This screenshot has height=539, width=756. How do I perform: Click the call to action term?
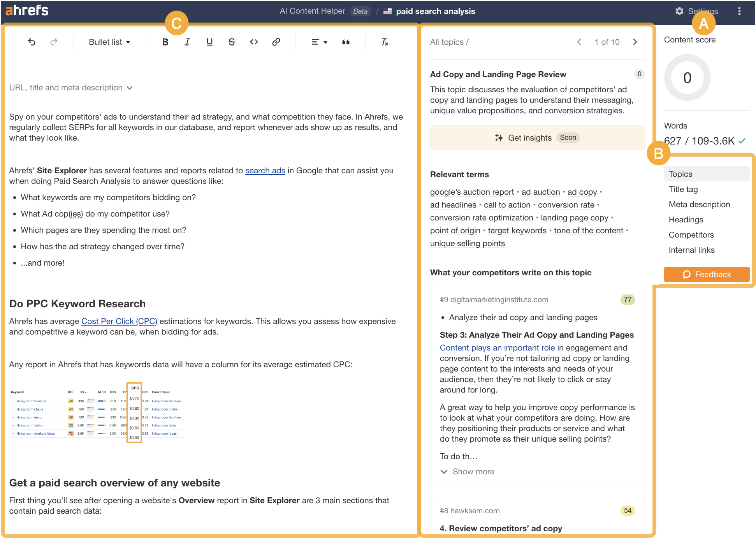[507, 205]
